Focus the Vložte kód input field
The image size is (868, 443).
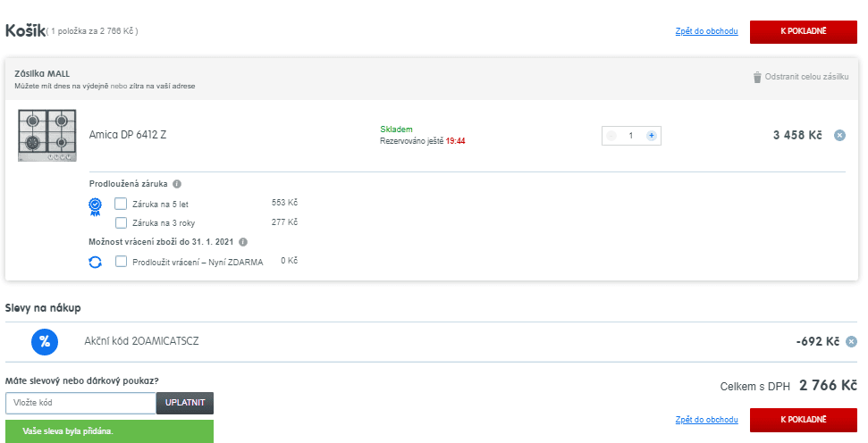click(x=80, y=403)
